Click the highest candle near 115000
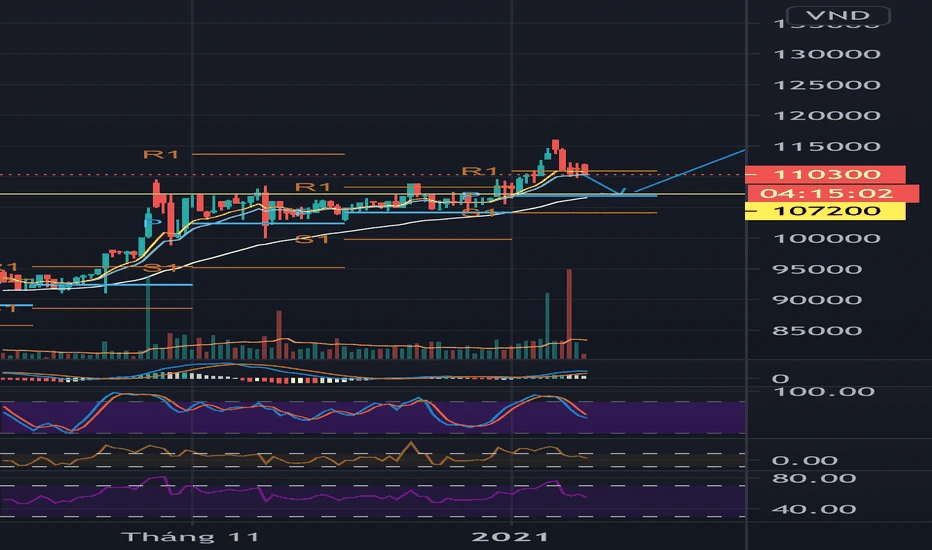 pyautogui.click(x=554, y=148)
